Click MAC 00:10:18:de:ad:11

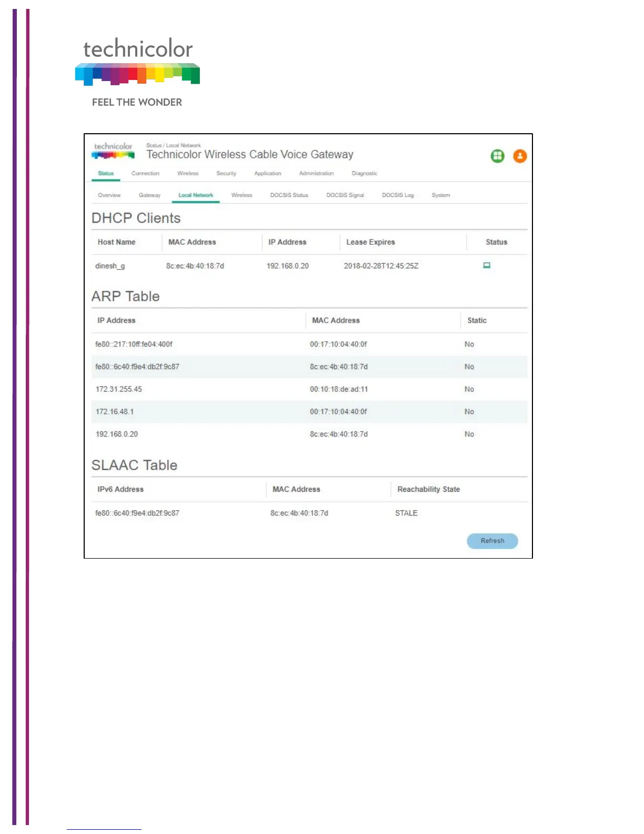pos(339,390)
